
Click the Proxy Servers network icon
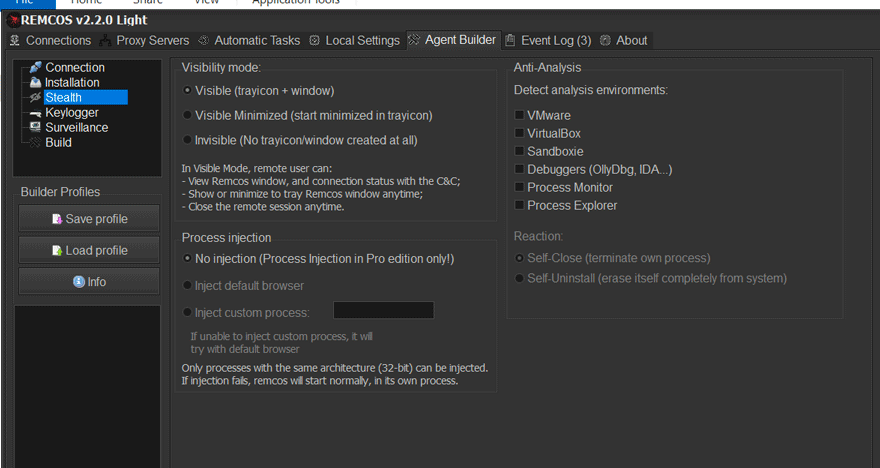pyautogui.click(x=105, y=40)
